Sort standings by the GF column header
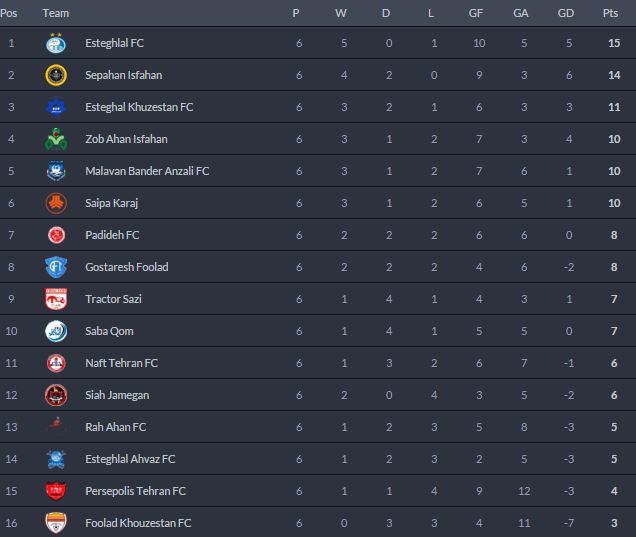636x537 pixels. (475, 13)
